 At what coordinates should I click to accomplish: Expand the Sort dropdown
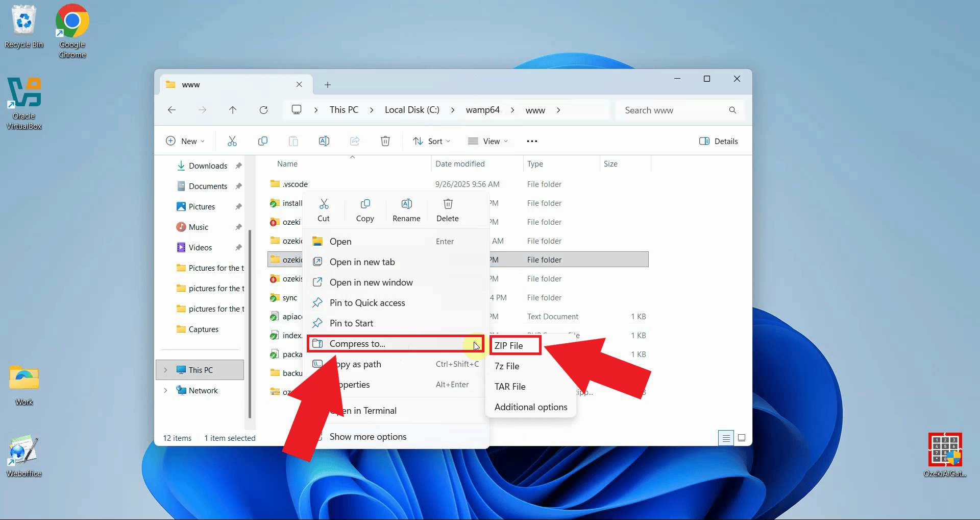tap(431, 141)
